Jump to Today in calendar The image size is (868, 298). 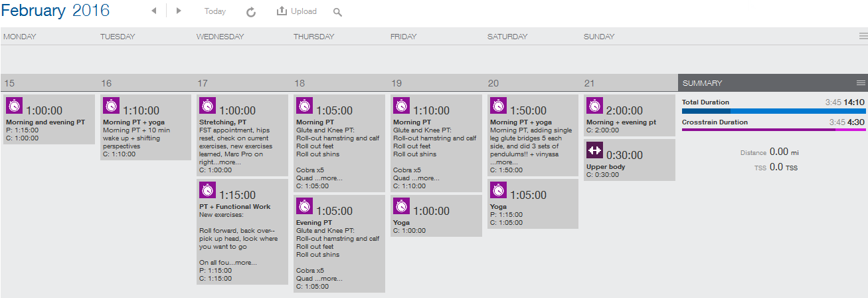coord(215,11)
